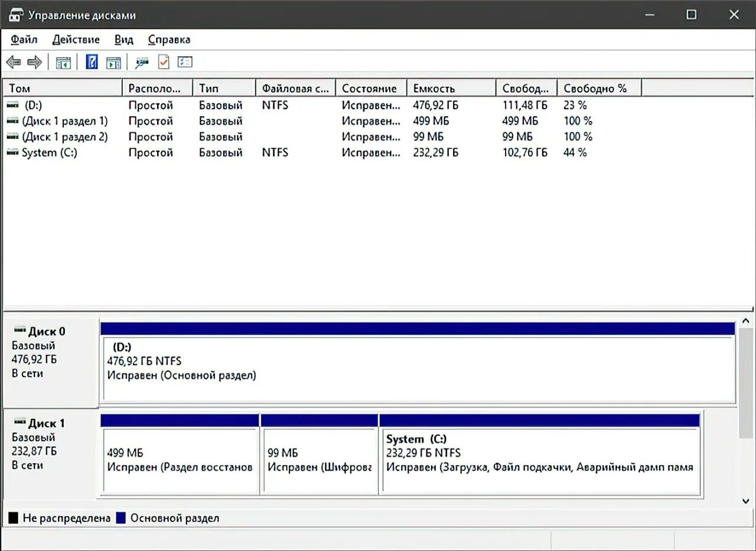Click the blue Основной раздел legend swatch
This screenshot has height=551, width=756.
point(121,518)
